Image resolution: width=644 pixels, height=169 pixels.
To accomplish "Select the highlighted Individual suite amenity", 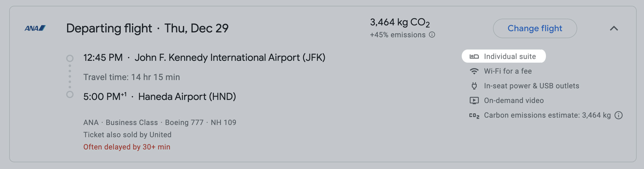I will (x=504, y=56).
